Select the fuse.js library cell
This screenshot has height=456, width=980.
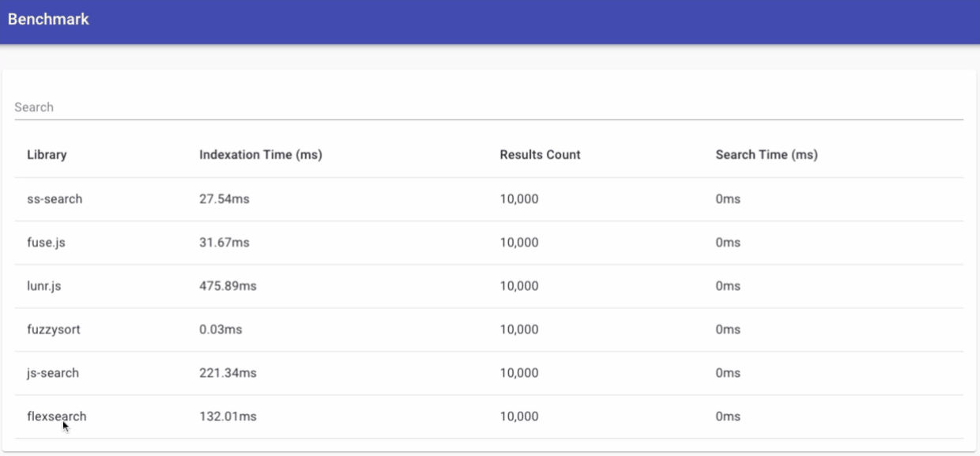tap(46, 243)
